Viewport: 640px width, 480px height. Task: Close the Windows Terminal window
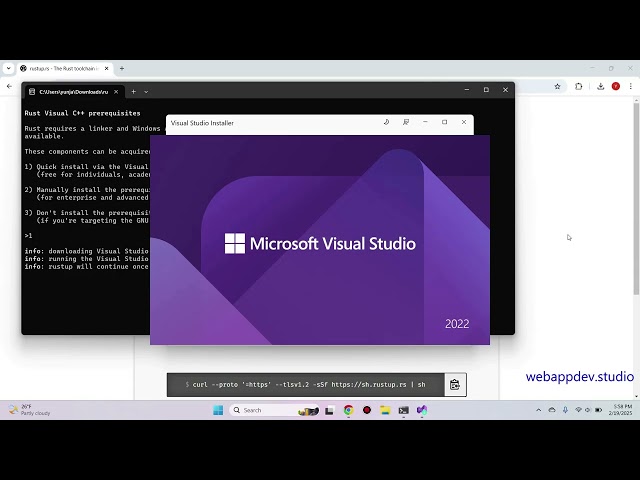click(x=505, y=90)
